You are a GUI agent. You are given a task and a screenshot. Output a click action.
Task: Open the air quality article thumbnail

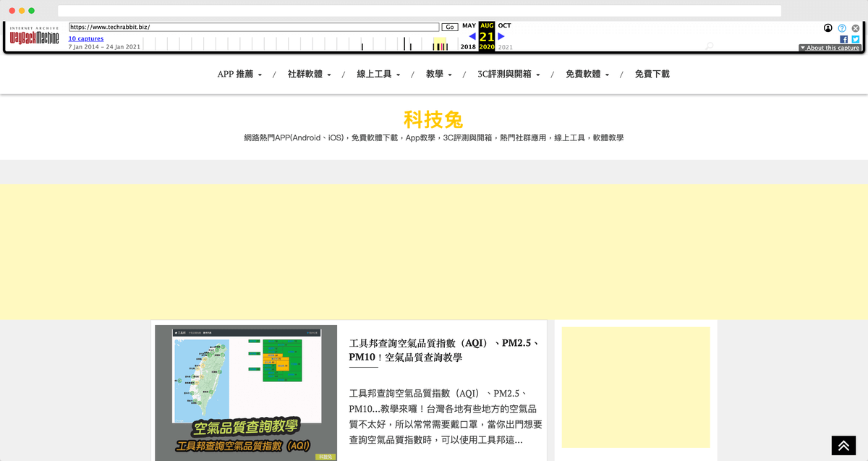tap(246, 393)
